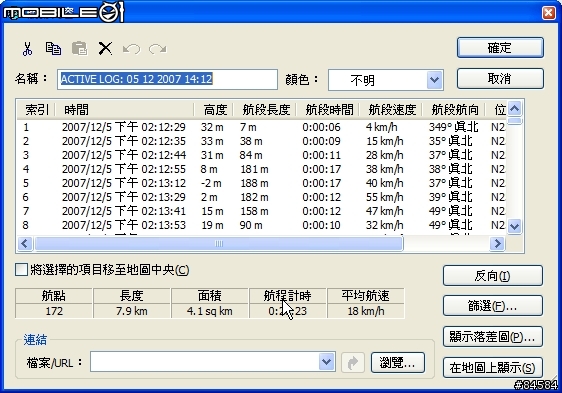Viewport: 562px width, 393px height.
Task: Select row with time 02:13:53
Action: [x=262, y=225]
